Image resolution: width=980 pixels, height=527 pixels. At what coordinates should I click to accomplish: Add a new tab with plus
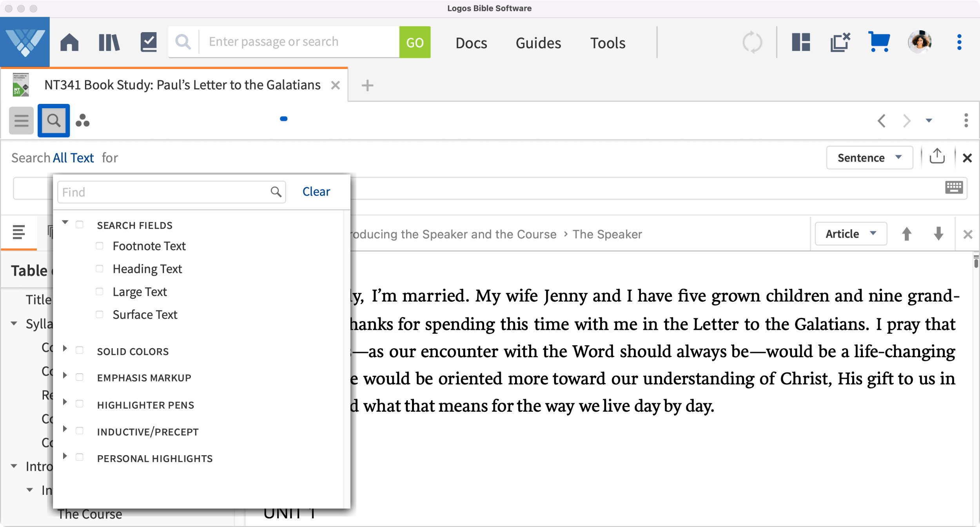click(367, 85)
